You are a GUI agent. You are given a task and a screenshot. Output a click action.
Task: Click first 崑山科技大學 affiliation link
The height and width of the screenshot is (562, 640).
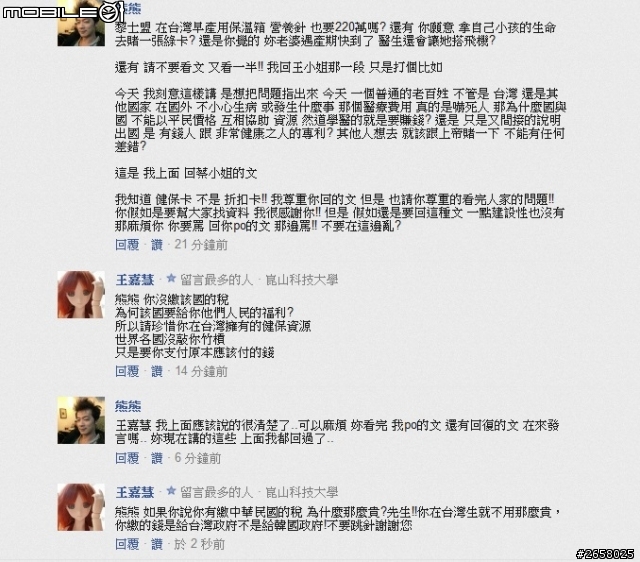coord(302,280)
